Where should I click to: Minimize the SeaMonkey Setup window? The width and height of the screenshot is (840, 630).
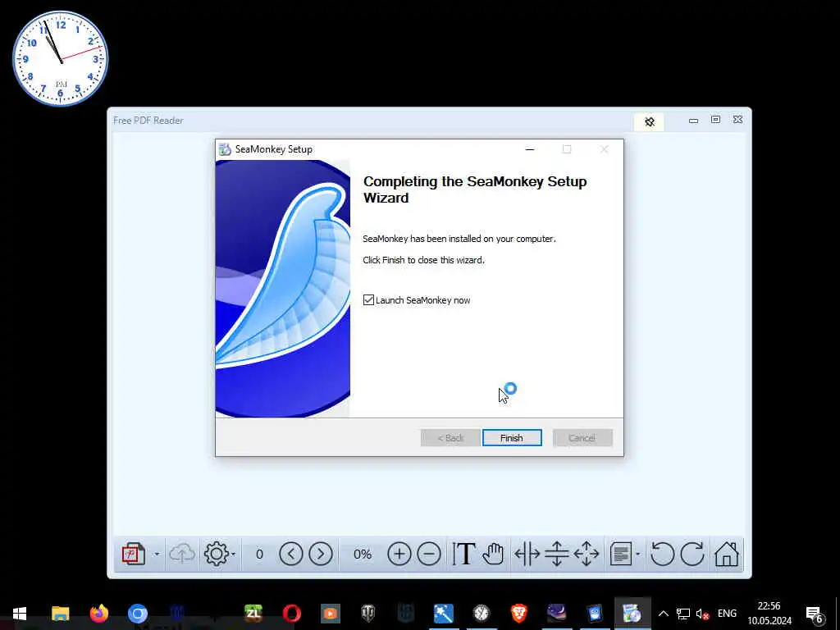pos(530,149)
